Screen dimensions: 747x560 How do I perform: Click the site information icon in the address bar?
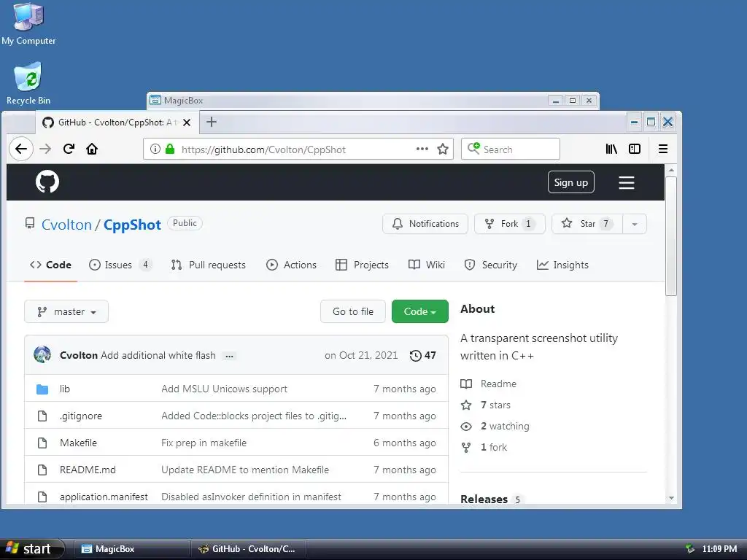tap(155, 149)
